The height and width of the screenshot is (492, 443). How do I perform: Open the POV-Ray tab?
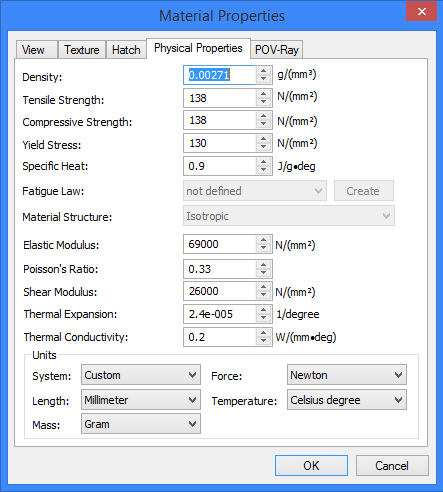point(277,50)
